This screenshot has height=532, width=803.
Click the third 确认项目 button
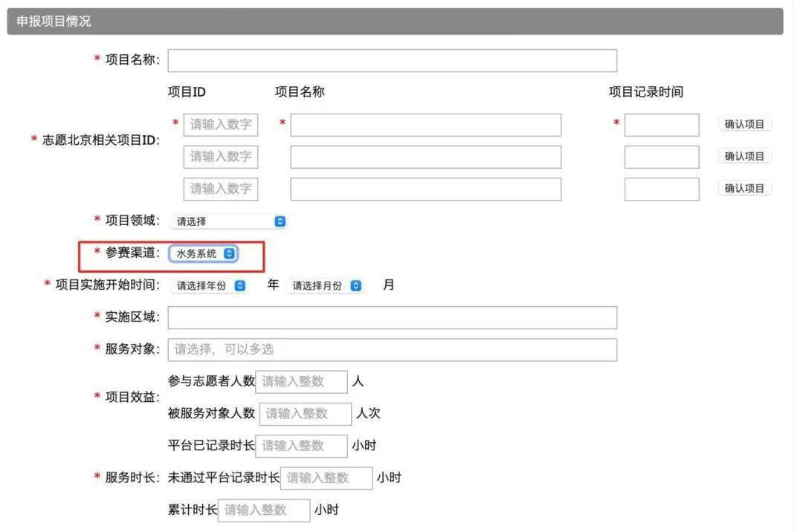[744, 188]
